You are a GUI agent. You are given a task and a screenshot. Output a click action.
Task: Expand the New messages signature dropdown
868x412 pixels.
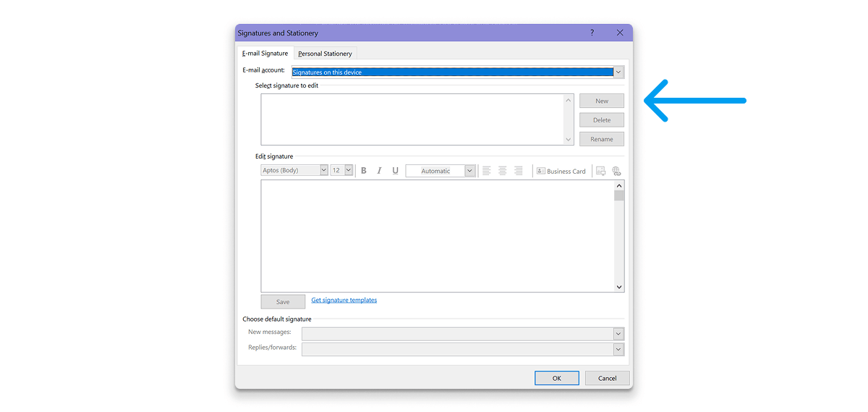[x=618, y=334]
